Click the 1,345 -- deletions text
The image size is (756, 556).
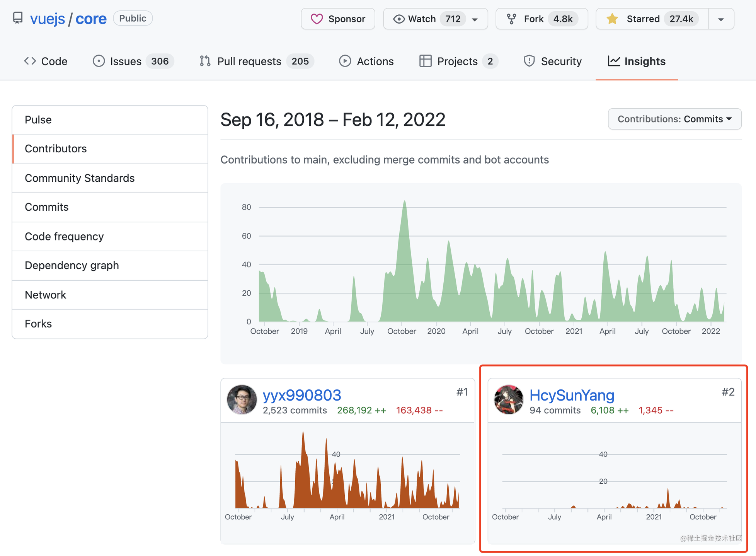click(x=656, y=410)
